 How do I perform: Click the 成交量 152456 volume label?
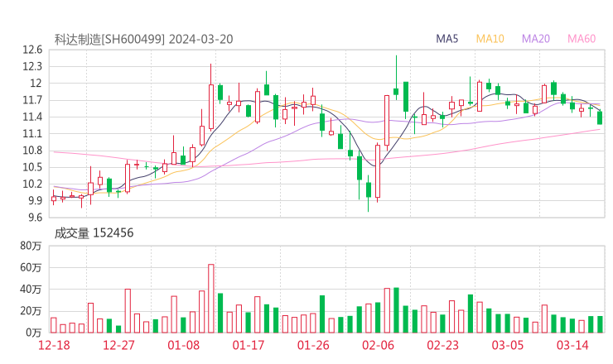[x=94, y=233]
